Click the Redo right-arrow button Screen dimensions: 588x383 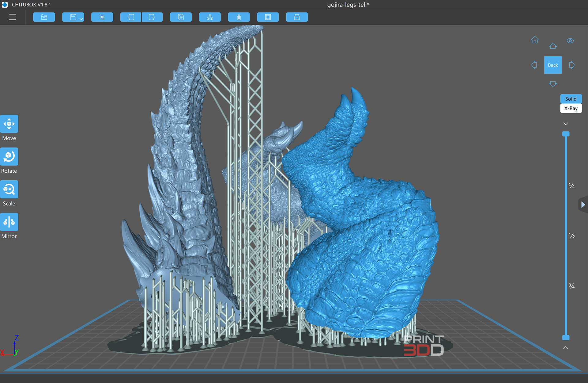coord(152,17)
